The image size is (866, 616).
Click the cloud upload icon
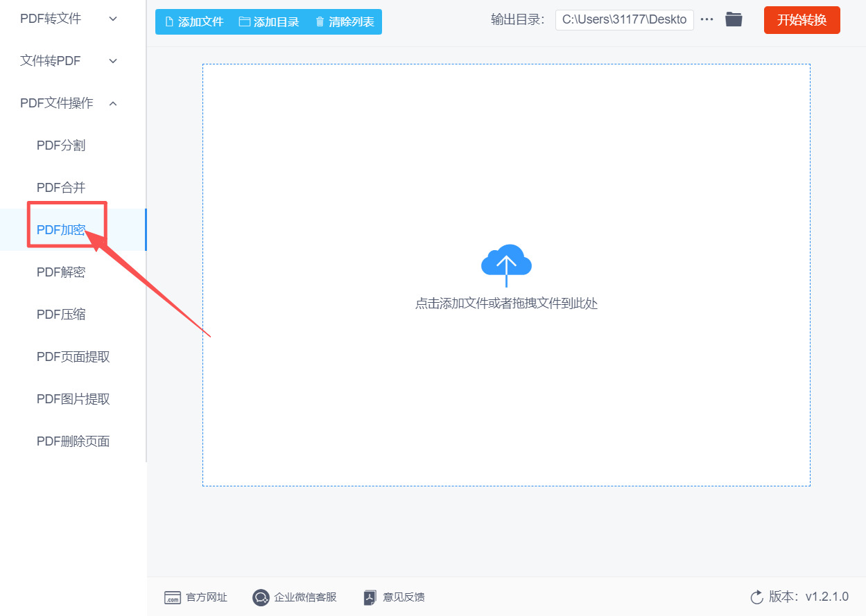(x=506, y=265)
